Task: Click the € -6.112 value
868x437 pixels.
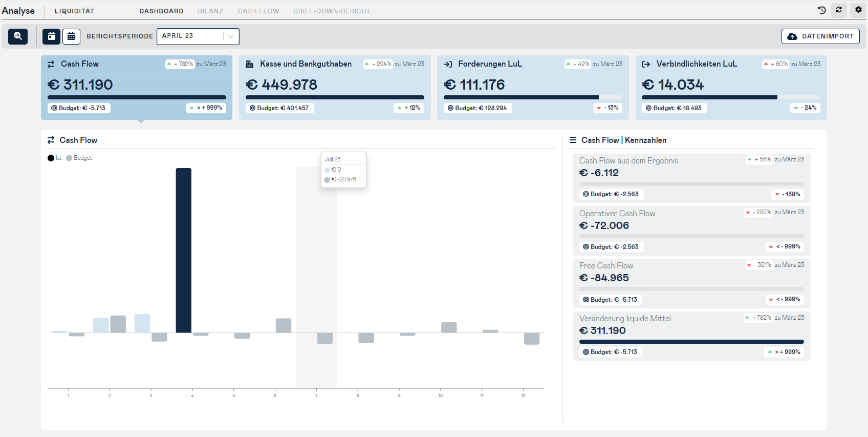Action: coord(599,173)
